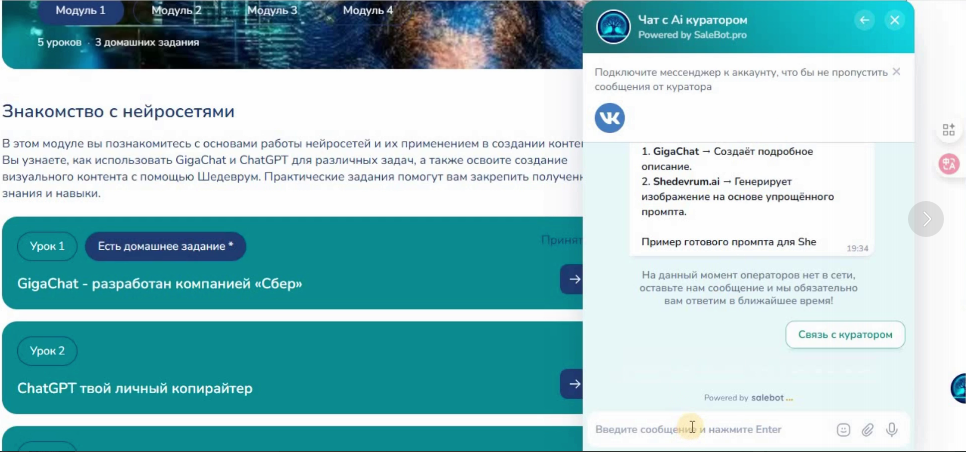Click the grid-plus icon on right sidebar
The width and height of the screenshot is (966, 452).
pyautogui.click(x=949, y=130)
